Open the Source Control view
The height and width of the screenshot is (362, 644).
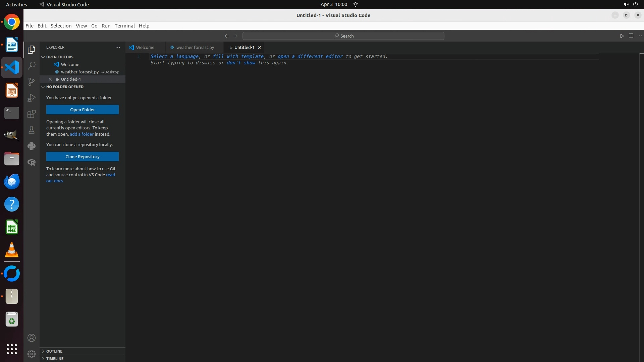tap(32, 82)
